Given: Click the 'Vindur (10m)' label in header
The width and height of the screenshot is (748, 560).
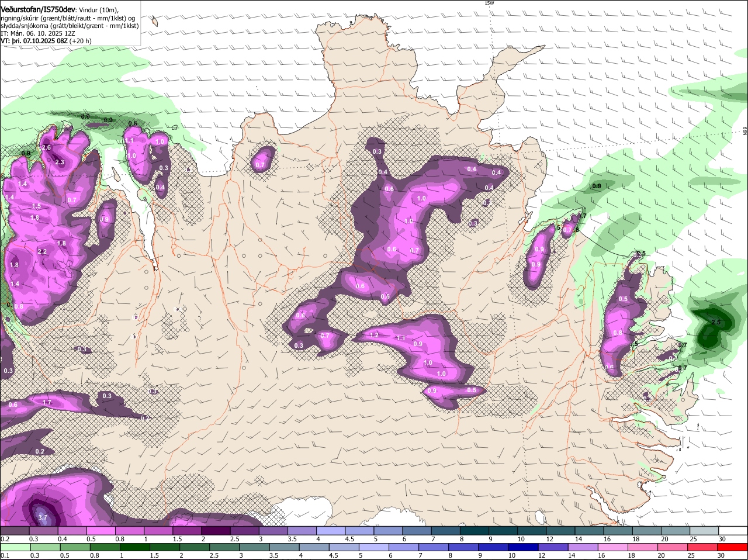Looking at the screenshot, I should [x=98, y=10].
